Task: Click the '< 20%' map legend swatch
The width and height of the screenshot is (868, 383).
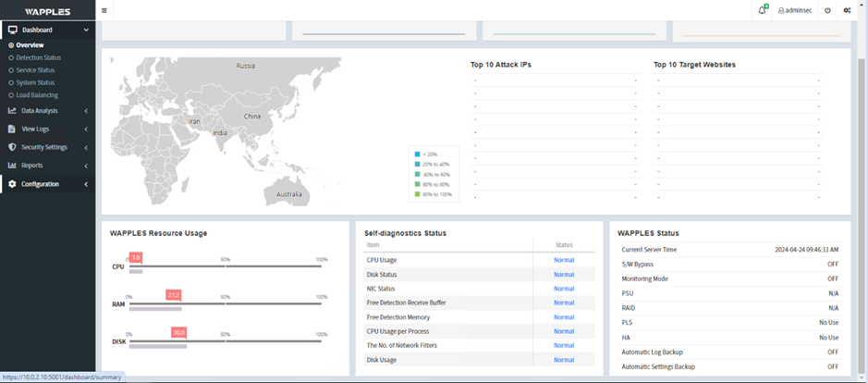Action: click(418, 154)
